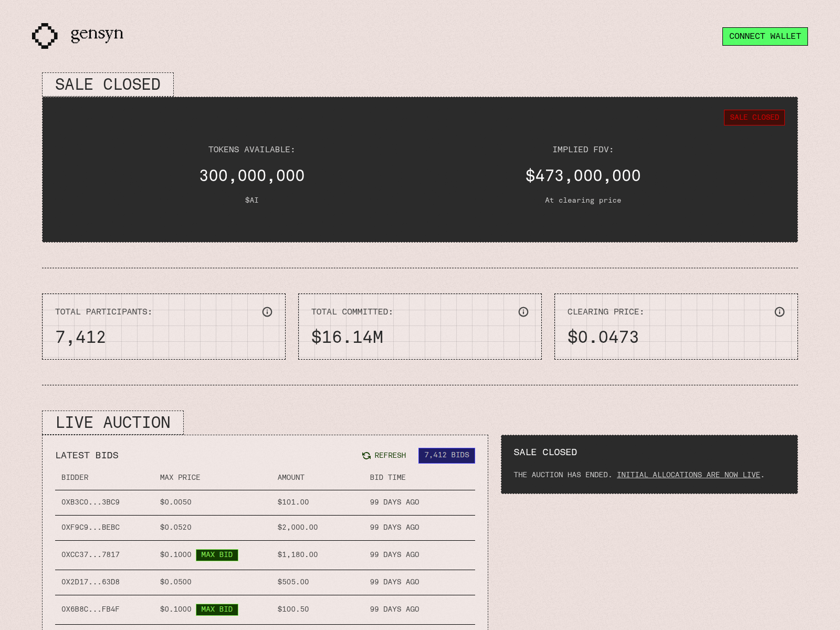Screen dimensions: 840x630
Task: Click the Max Bid tag for 0XCC37...7817
Action: pyautogui.click(x=217, y=555)
